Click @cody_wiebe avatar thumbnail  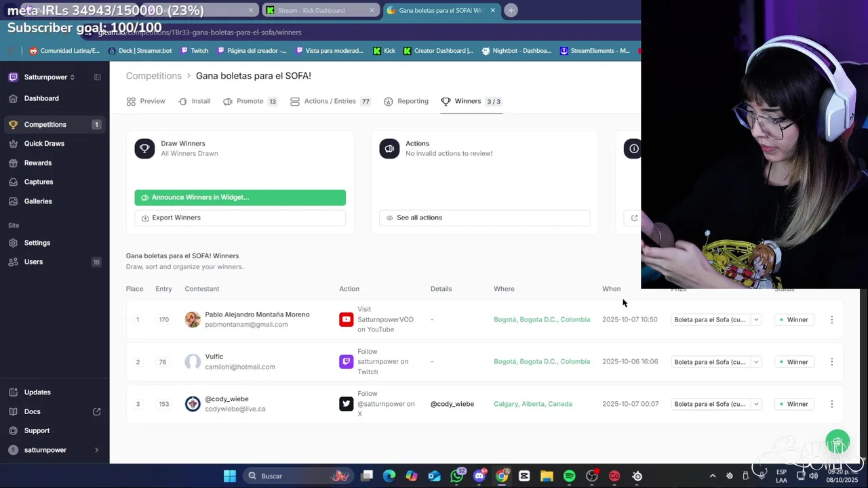coord(193,404)
